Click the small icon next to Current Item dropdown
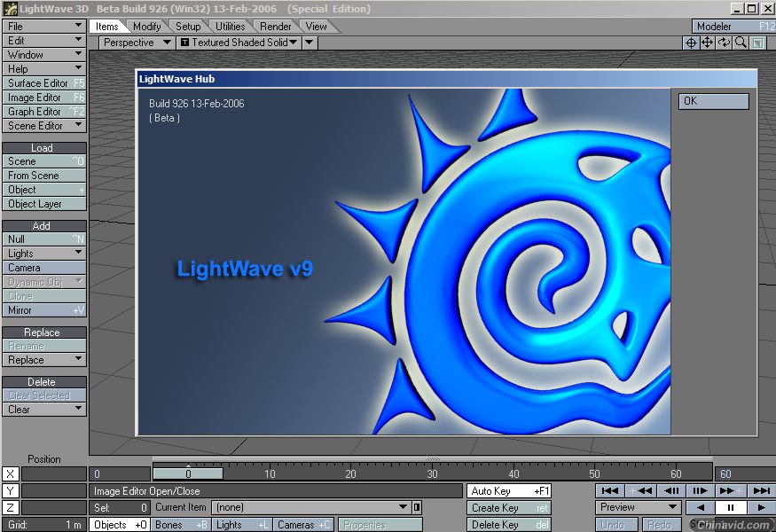This screenshot has height=532, width=776. (417, 507)
